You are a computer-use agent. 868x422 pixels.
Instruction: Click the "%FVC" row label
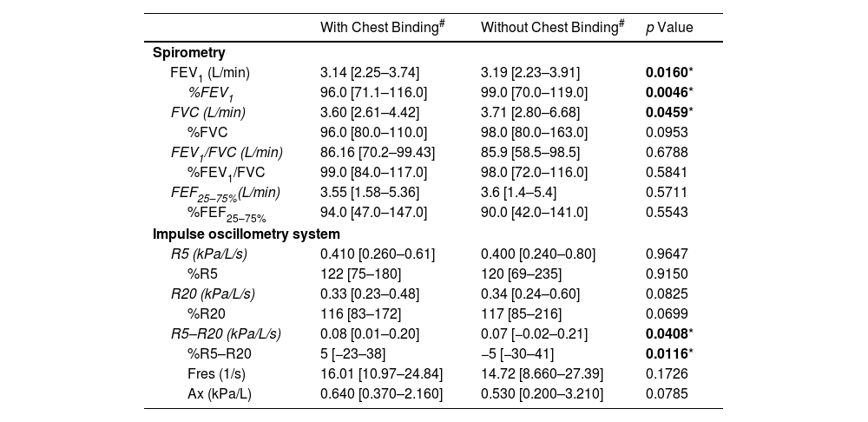[x=208, y=133]
